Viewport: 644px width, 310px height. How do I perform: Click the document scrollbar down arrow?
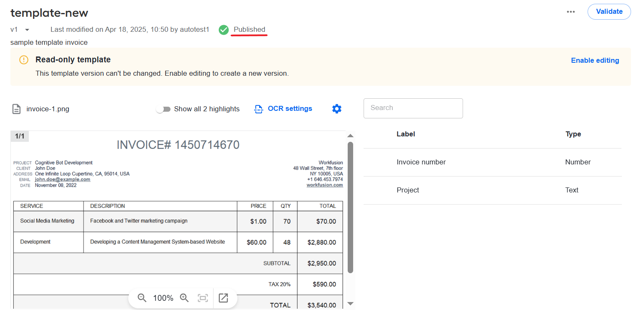click(x=351, y=304)
